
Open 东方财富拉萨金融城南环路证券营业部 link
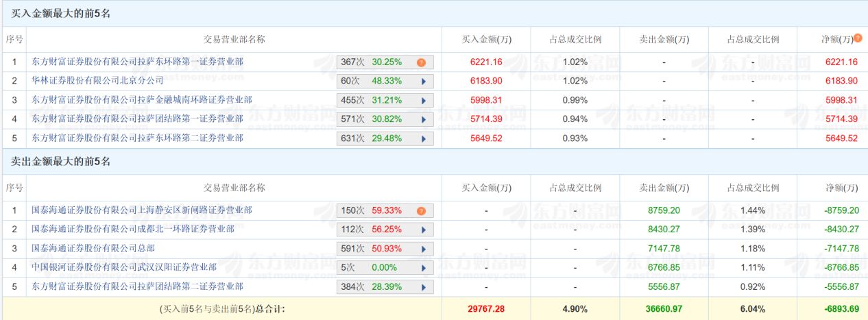point(141,100)
